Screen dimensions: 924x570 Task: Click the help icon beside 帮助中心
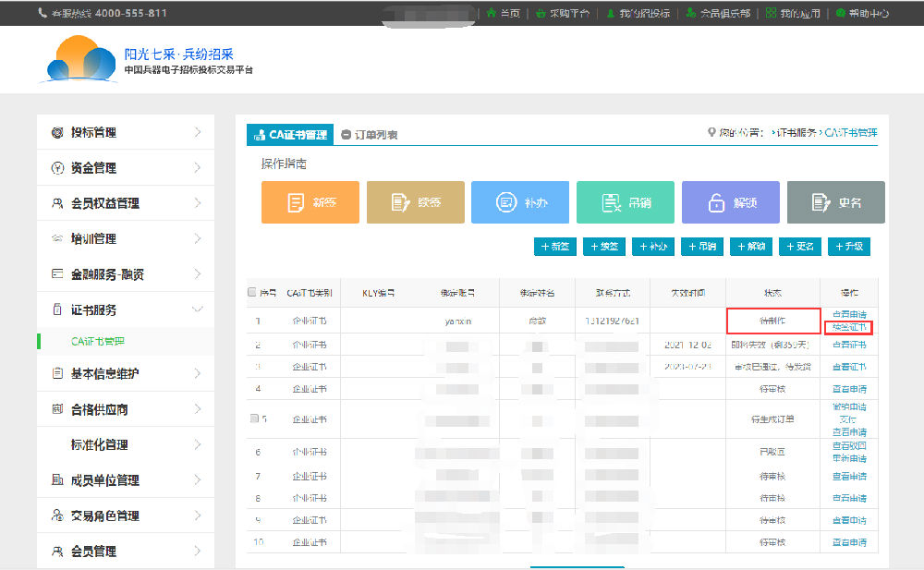pos(840,13)
